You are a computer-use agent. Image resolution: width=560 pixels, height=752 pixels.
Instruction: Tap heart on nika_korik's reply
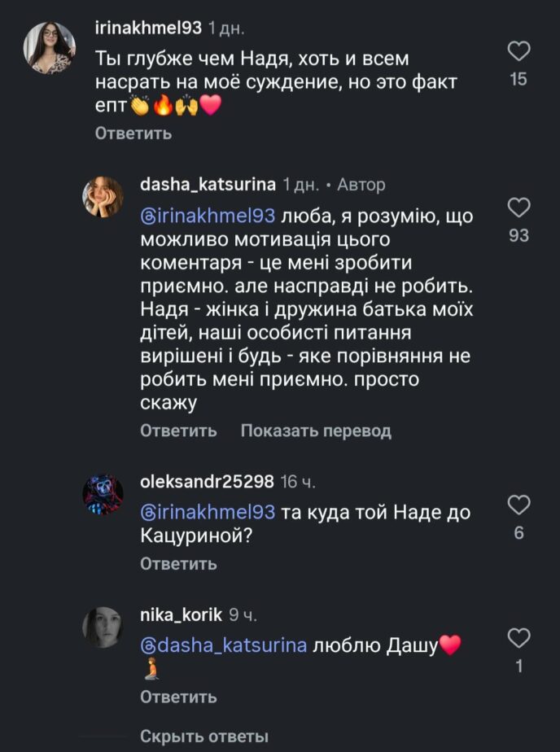518,638
